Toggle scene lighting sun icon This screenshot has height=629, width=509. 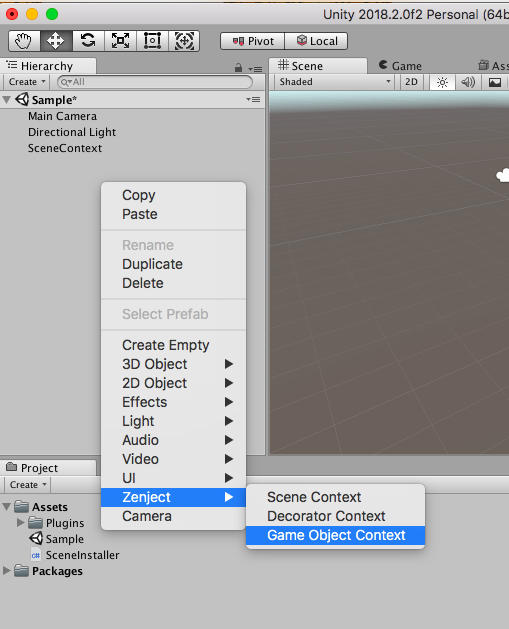[442, 82]
